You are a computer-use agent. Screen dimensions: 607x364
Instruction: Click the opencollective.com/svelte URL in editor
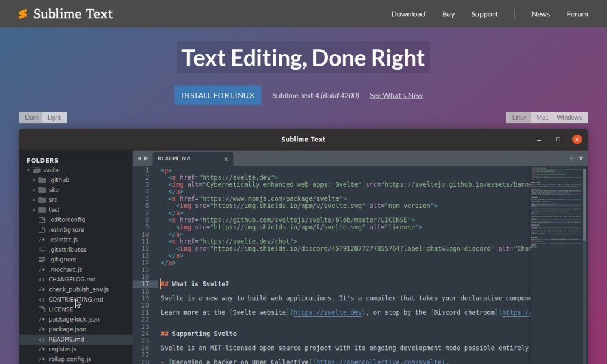coord(379,362)
